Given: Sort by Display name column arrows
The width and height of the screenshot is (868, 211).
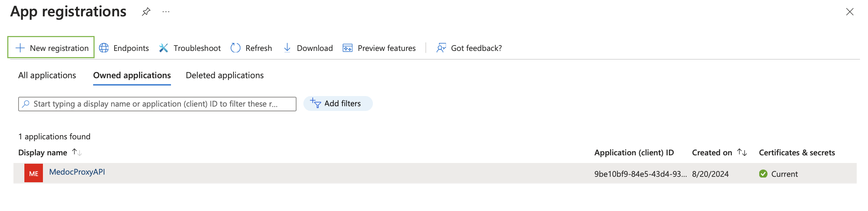Looking at the screenshot, I should (x=77, y=152).
